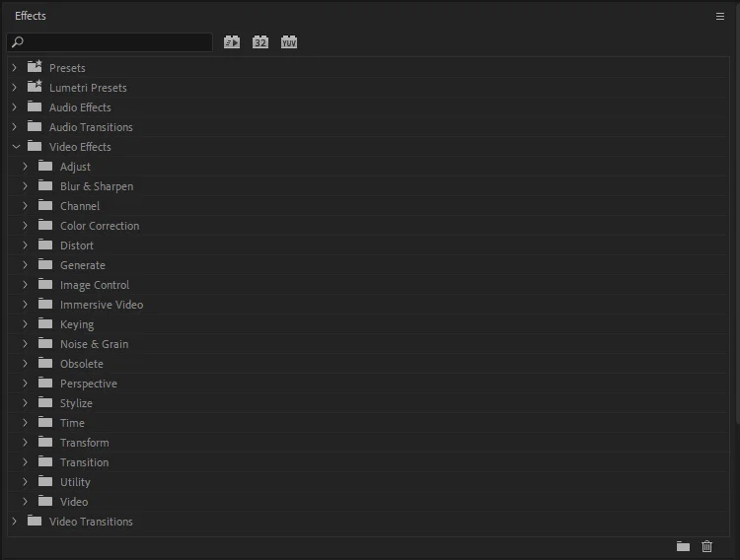
Task: Expand the Audio Transitions bin
Action: pyautogui.click(x=15, y=127)
